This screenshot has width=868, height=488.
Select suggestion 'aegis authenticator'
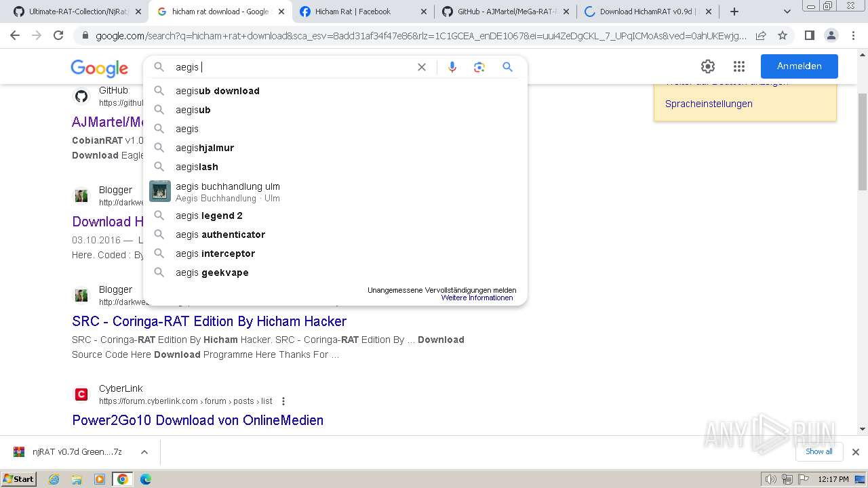(x=335, y=235)
